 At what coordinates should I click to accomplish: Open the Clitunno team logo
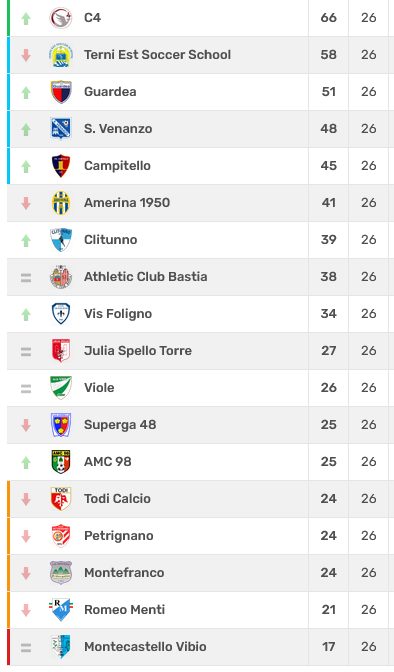(x=60, y=240)
